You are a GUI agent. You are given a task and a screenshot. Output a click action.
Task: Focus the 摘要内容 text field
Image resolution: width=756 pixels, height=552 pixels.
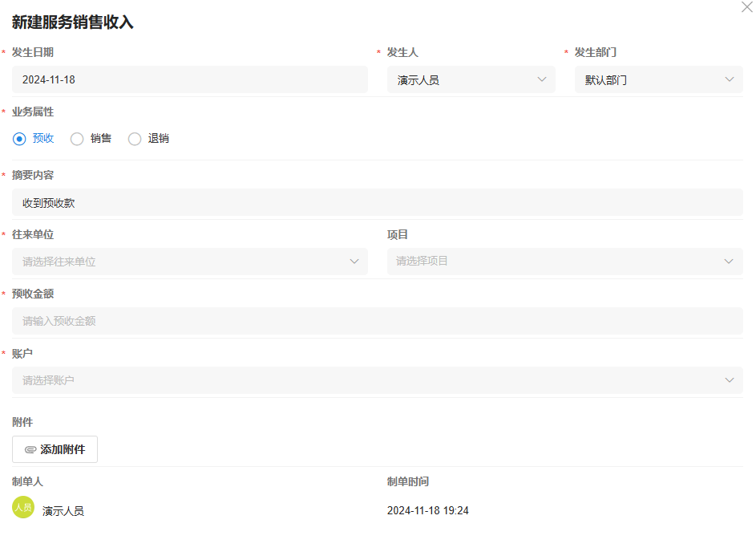(x=377, y=203)
